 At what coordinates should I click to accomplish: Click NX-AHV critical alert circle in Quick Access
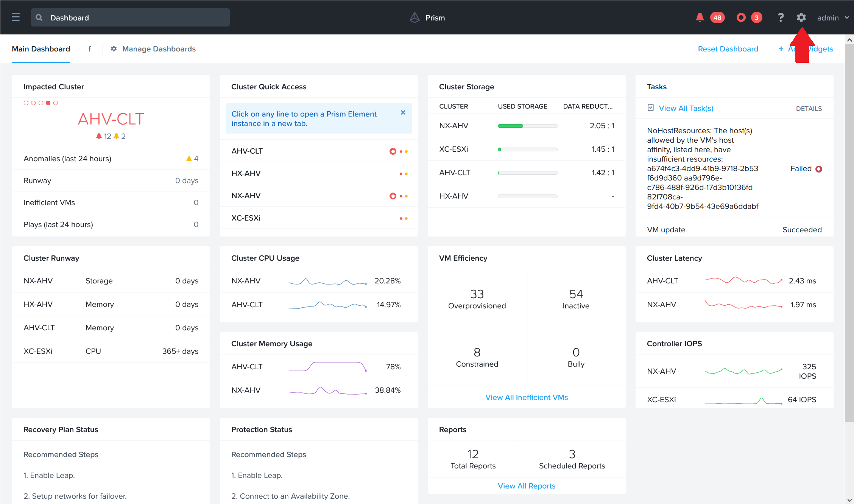click(393, 196)
